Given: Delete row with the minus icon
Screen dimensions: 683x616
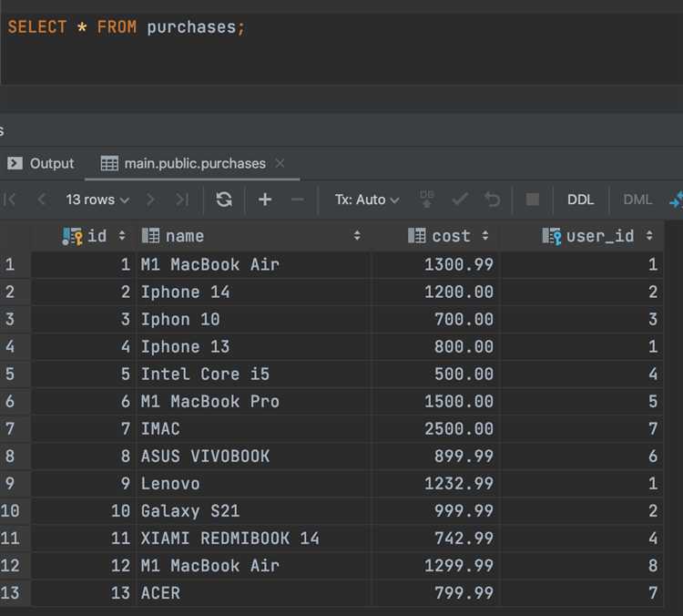Looking at the screenshot, I should click(x=297, y=200).
